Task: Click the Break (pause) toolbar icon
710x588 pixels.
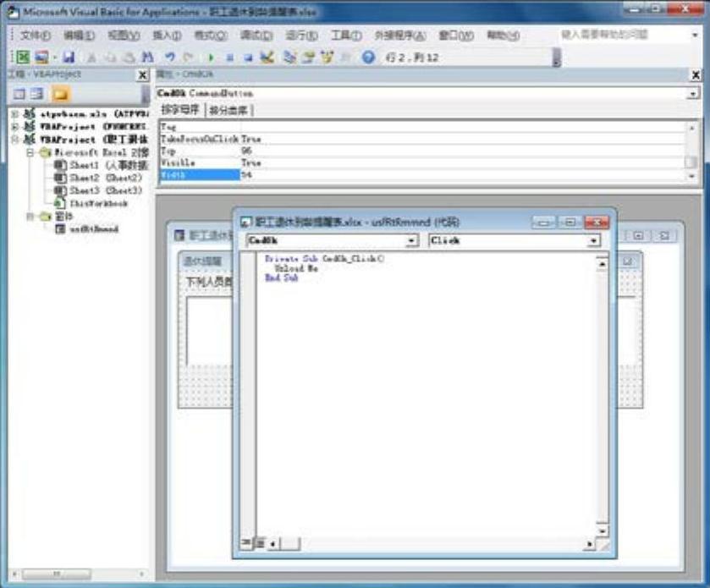Action: [x=230, y=58]
